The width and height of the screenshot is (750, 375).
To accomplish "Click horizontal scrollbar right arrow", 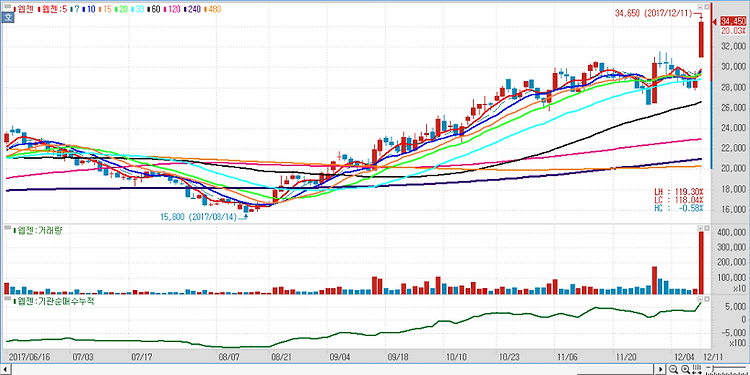I will [x=661, y=369].
